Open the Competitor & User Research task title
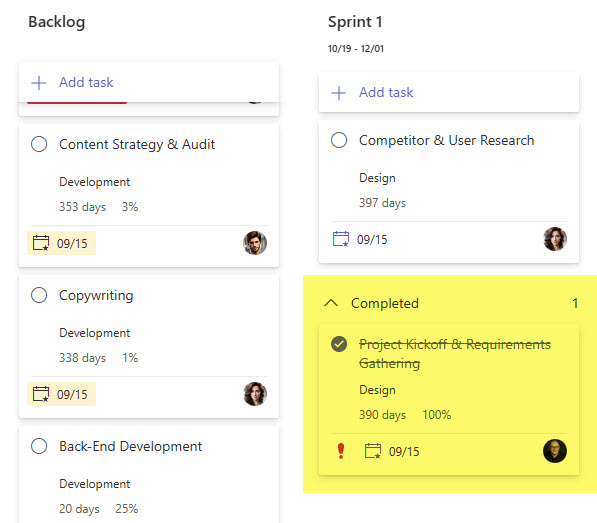This screenshot has width=597, height=523. pyautogui.click(x=447, y=140)
